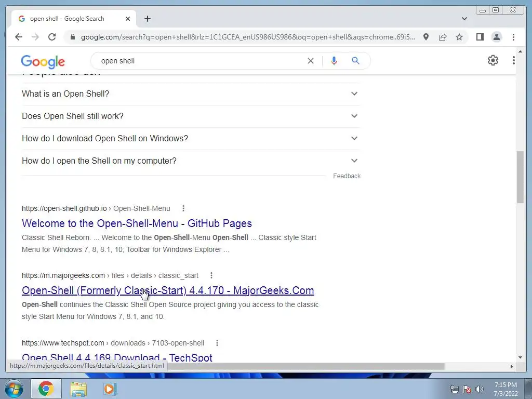Close the open shell Google Search tab
Image resolution: width=532 pixels, height=399 pixels.
(x=128, y=19)
